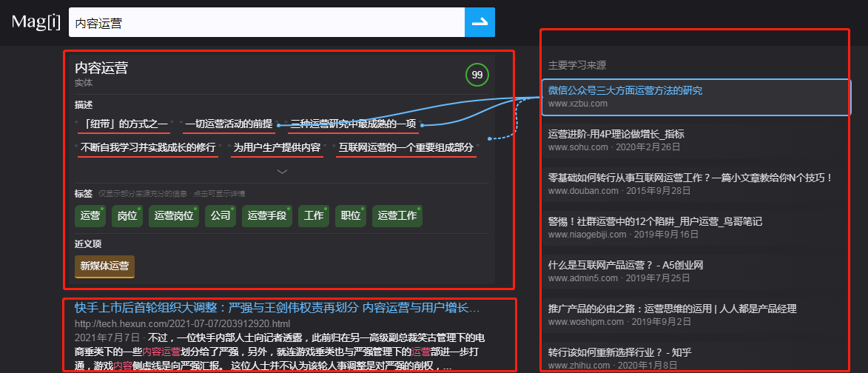
Task: Click the 运营手段 tag
Action: tap(267, 216)
